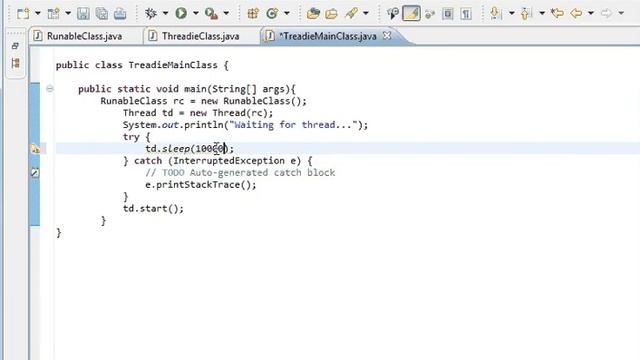Click the cursor-with-circle toolbar icon
This screenshot has width=640, height=360.
pos(393,13)
